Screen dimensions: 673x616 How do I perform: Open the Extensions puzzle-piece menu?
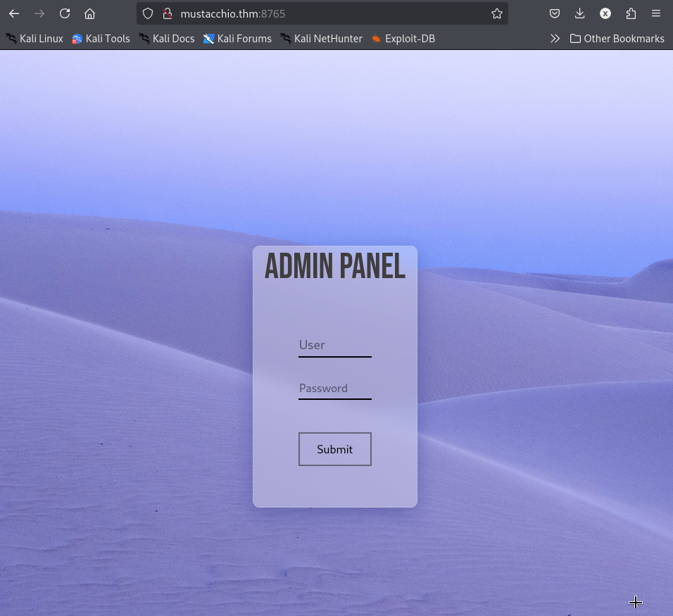coord(631,14)
